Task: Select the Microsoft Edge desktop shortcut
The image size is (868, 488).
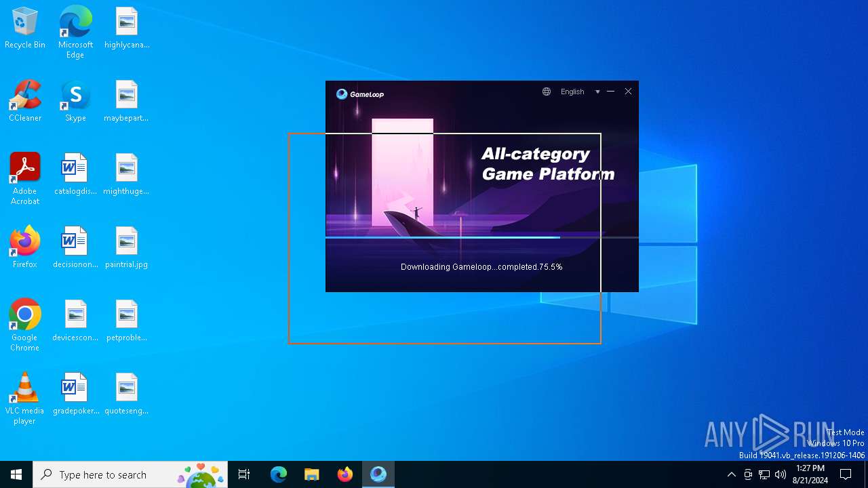Action: 75,33
